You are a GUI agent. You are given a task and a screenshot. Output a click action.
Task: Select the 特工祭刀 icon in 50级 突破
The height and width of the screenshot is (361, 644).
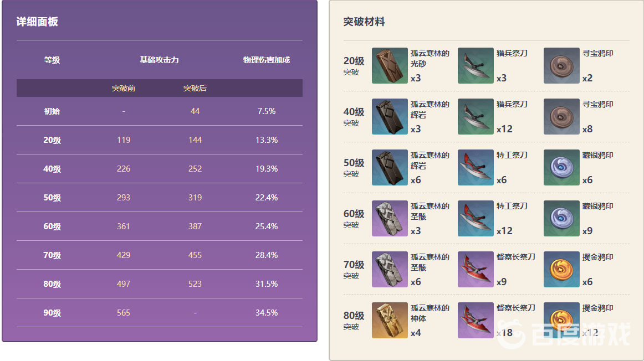pyautogui.click(x=476, y=168)
